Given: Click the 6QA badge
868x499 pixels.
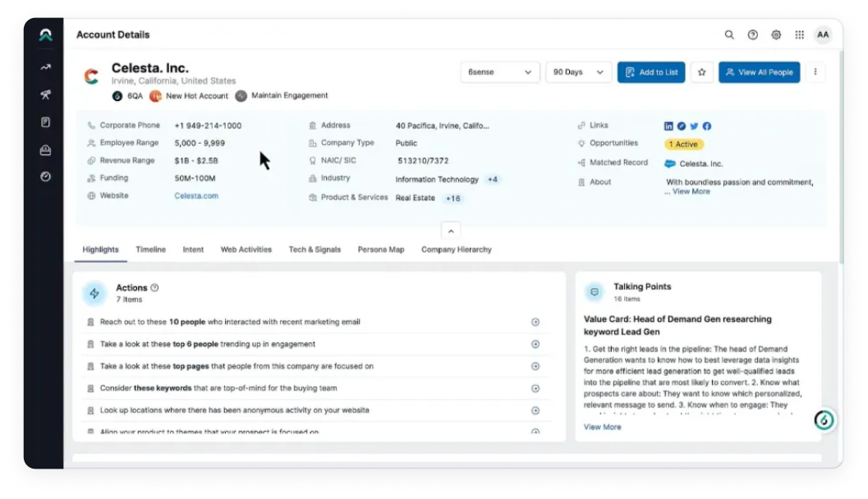Looking at the screenshot, I should pos(128,96).
